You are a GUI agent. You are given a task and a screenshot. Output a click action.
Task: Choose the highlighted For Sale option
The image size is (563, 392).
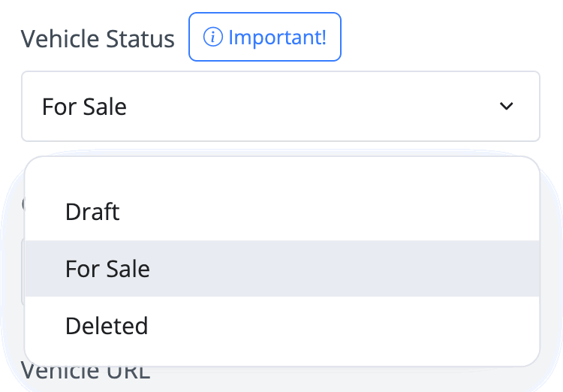point(282,269)
